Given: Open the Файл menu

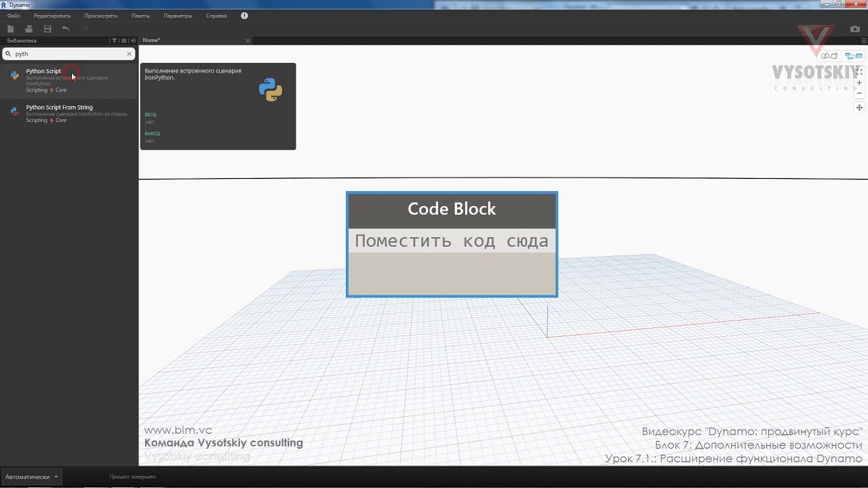Looking at the screenshot, I should click(x=14, y=16).
